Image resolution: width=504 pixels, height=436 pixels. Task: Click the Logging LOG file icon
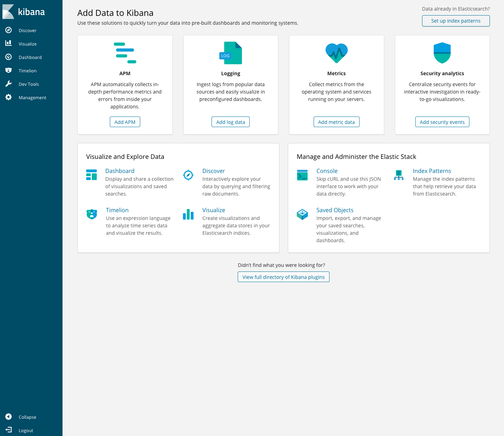(x=231, y=53)
